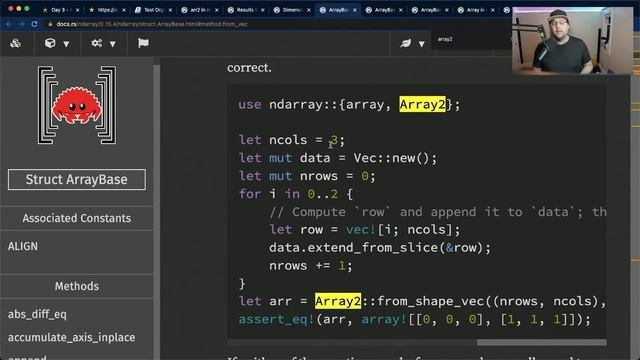Click the 'assert_eq!' macro text
The height and width of the screenshot is (360, 640).
coord(276,319)
